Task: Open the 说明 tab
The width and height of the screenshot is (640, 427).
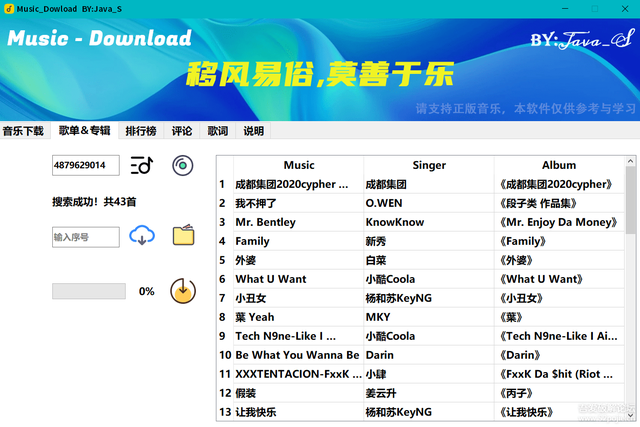Action: point(253,131)
